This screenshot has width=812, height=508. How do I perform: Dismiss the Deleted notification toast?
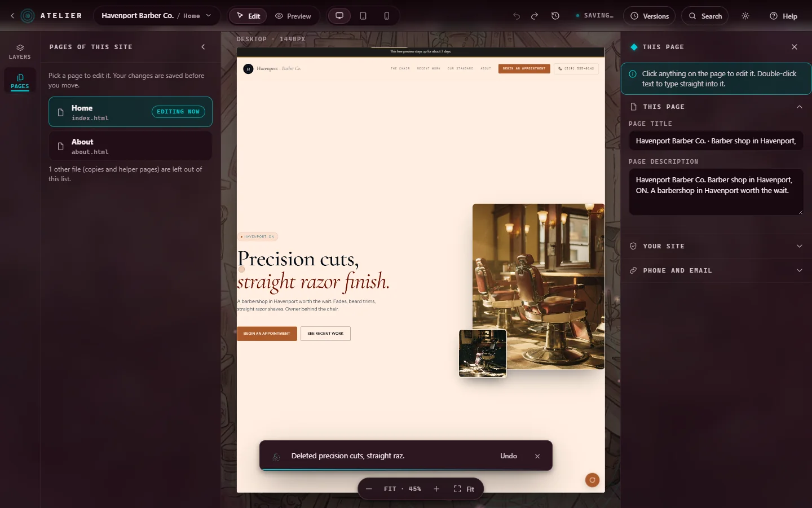(x=537, y=456)
